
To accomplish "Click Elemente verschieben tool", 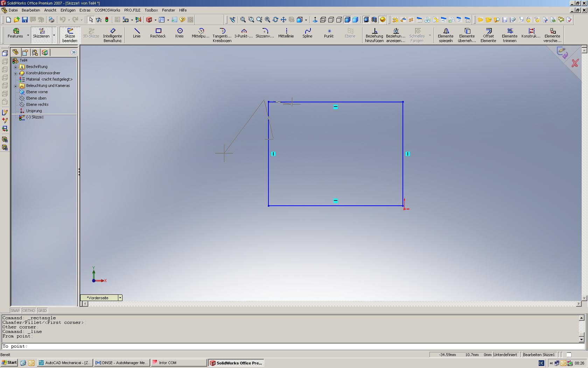I will pyautogui.click(x=552, y=35).
